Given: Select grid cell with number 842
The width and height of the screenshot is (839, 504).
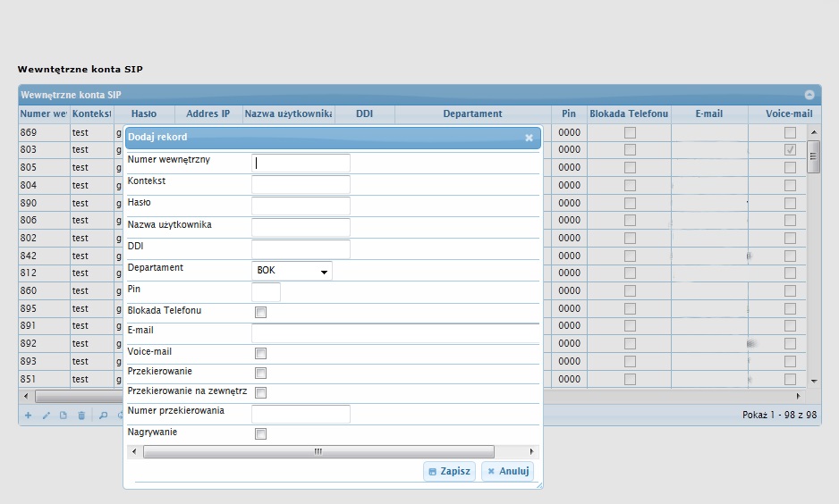Looking at the screenshot, I should click(44, 256).
